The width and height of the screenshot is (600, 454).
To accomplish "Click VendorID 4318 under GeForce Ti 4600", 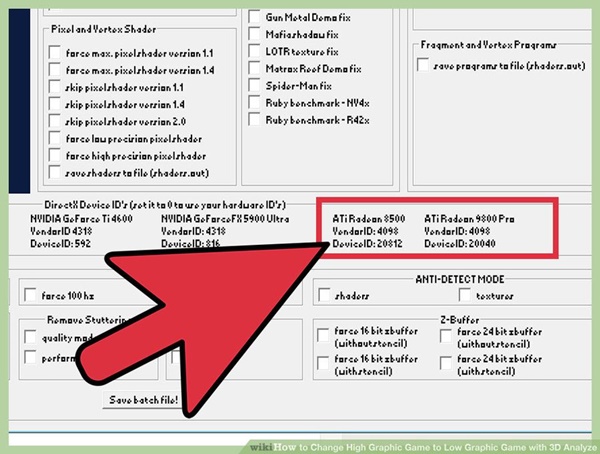I will (x=61, y=231).
